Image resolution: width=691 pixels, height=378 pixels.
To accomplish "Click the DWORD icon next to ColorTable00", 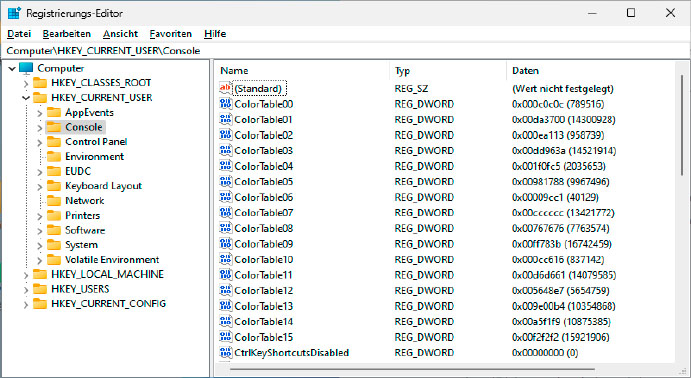I will [225, 104].
